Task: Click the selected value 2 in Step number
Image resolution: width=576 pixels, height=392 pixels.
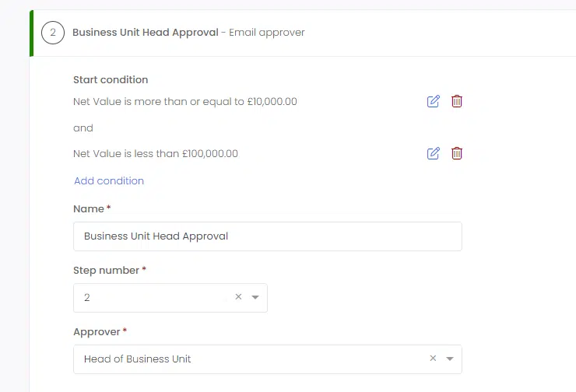Action: click(x=87, y=298)
